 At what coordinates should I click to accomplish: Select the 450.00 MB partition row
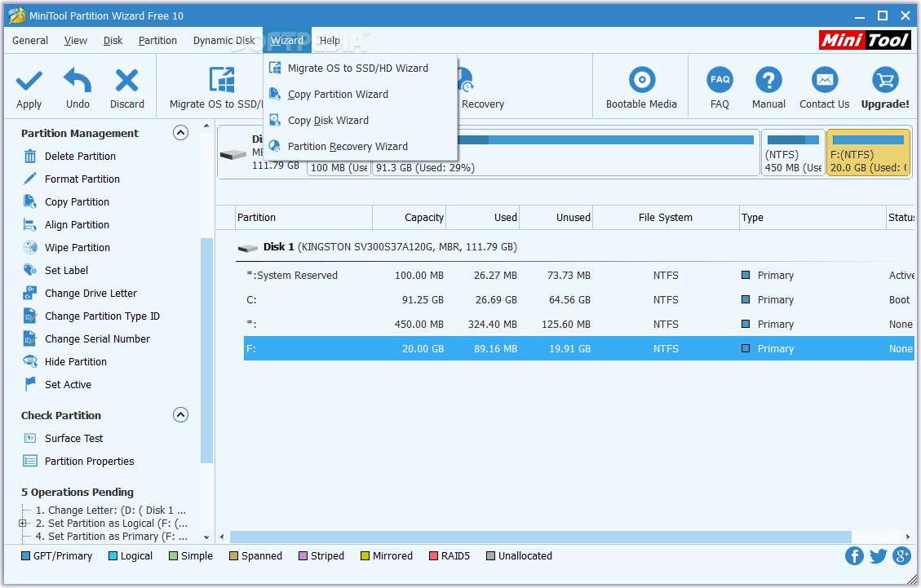pos(578,325)
